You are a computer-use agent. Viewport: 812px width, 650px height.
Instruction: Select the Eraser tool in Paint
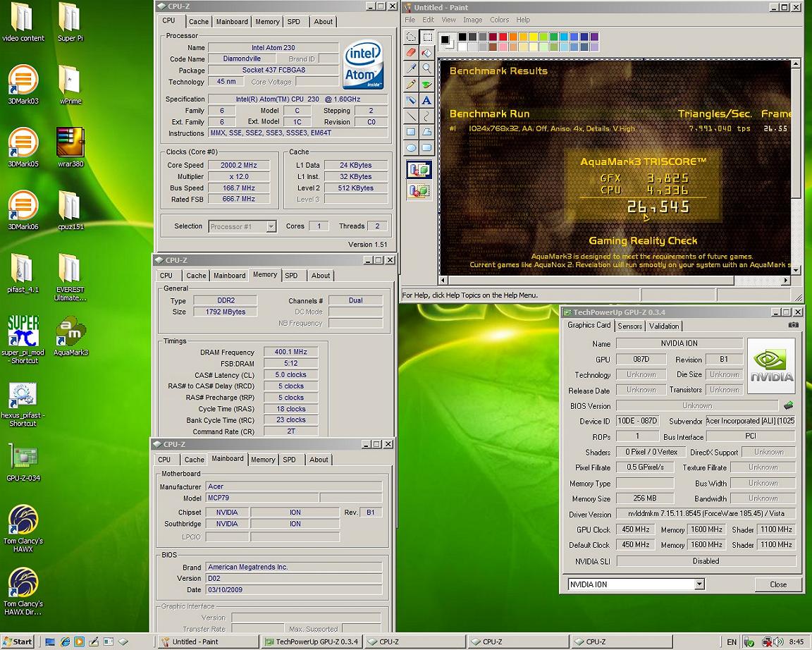point(411,52)
